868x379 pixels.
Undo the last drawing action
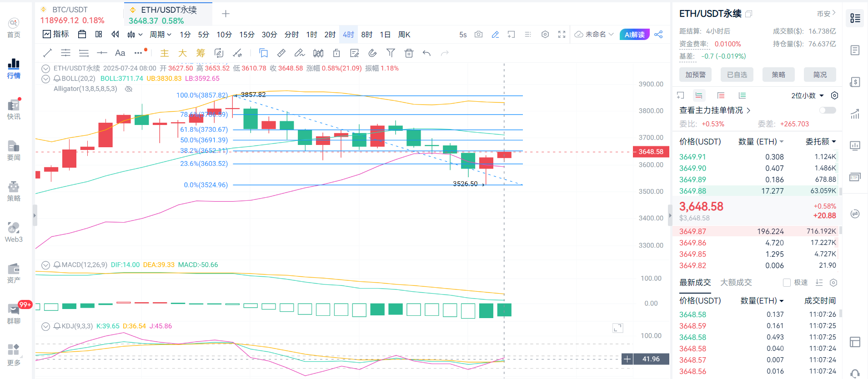click(x=426, y=53)
